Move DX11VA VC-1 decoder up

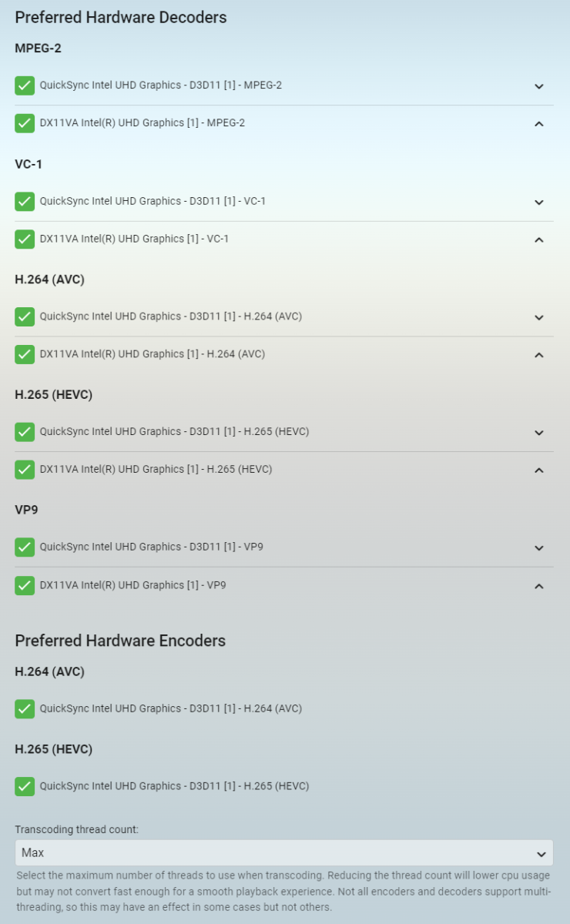539,239
